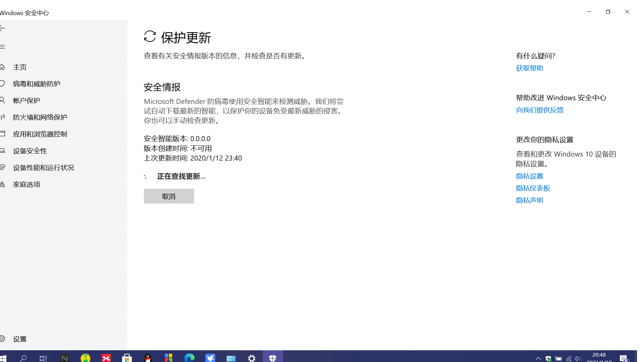The width and height of the screenshot is (644, 362).
Task: Open the 主页 home page
Action: pos(19,67)
